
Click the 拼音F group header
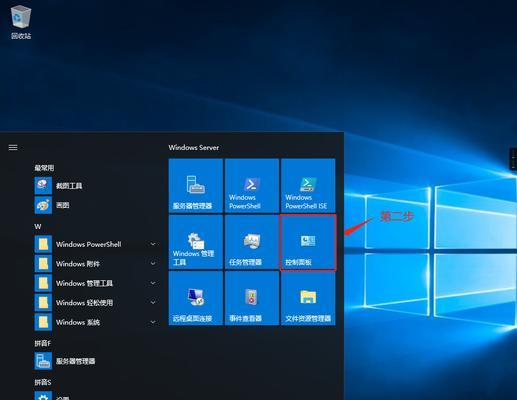pos(43,343)
